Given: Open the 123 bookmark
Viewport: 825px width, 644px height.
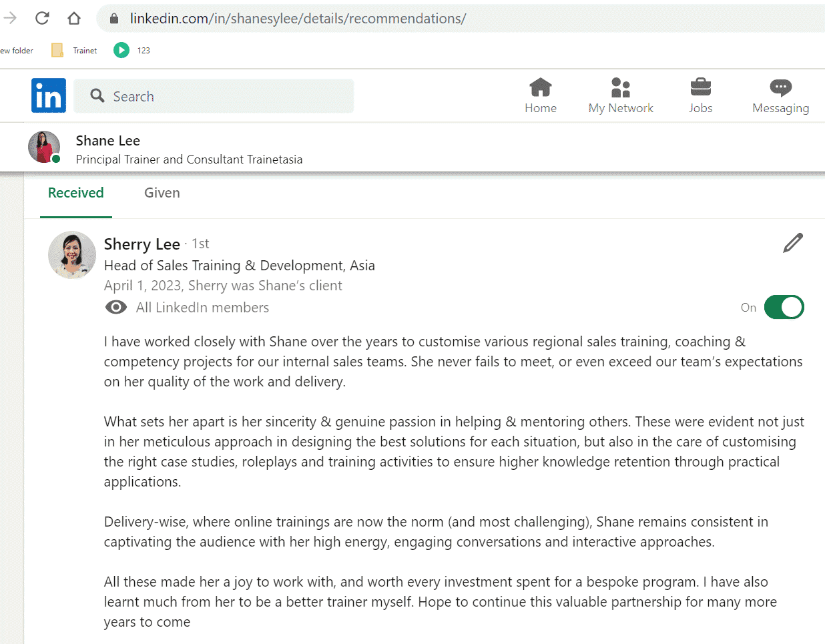Looking at the screenshot, I should (132, 50).
